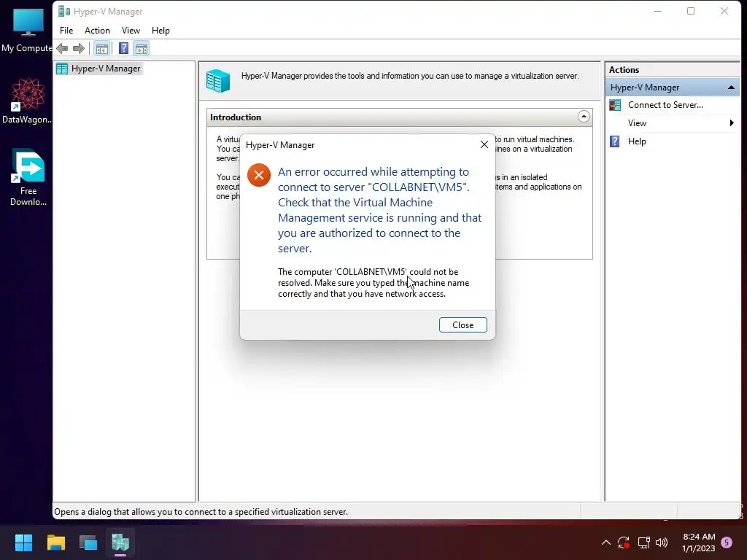The image size is (747, 560).
Task: Open the Action menu
Action: click(x=97, y=31)
